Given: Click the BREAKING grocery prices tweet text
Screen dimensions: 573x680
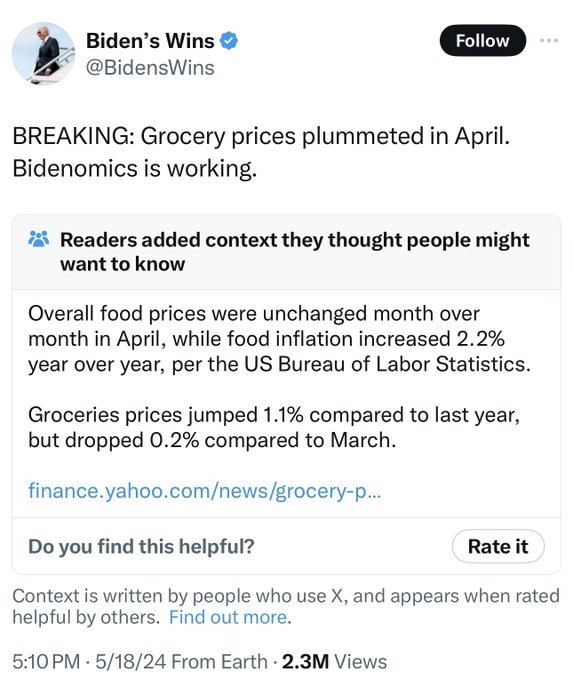Looking at the screenshot, I should (x=261, y=152).
